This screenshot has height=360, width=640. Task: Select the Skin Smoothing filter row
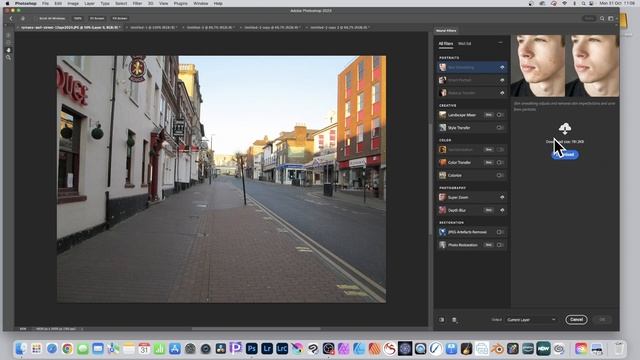click(x=472, y=67)
